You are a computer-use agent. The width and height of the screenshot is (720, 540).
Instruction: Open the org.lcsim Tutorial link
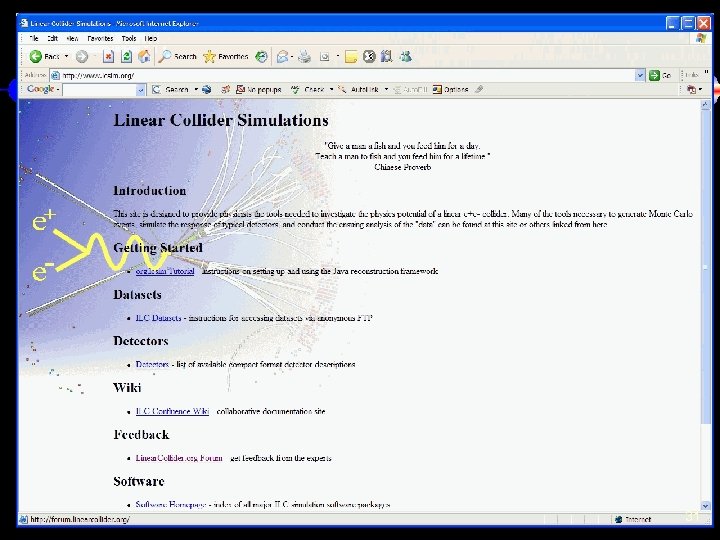tap(165, 271)
